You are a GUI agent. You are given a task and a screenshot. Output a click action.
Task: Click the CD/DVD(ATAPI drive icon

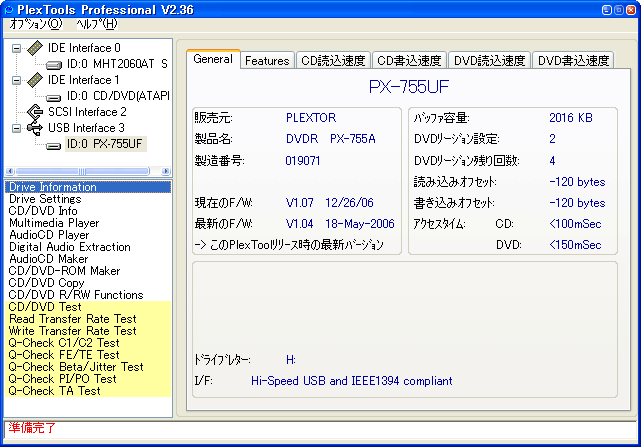coord(54,97)
